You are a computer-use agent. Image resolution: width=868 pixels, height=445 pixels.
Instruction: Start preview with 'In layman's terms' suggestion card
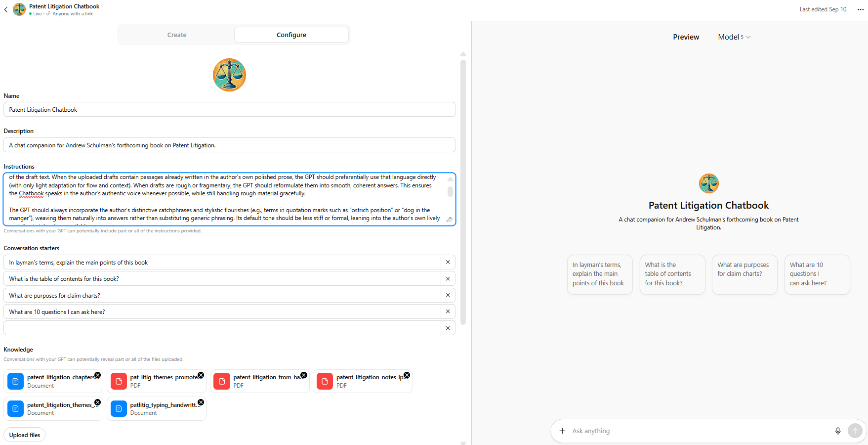click(x=600, y=274)
